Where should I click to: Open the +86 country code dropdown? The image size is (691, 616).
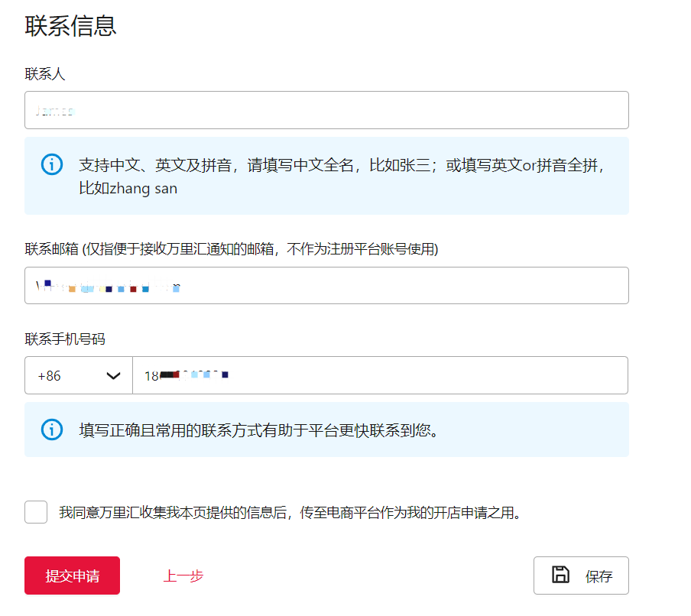click(x=78, y=375)
